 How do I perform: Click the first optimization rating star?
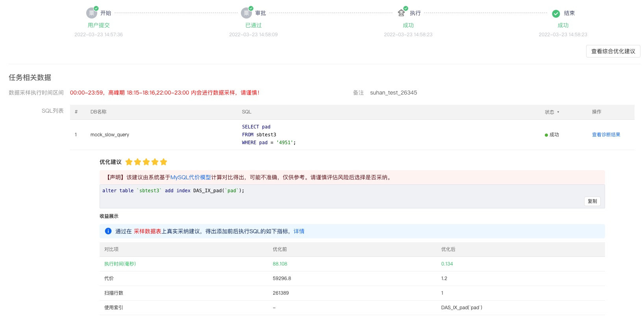point(129,162)
